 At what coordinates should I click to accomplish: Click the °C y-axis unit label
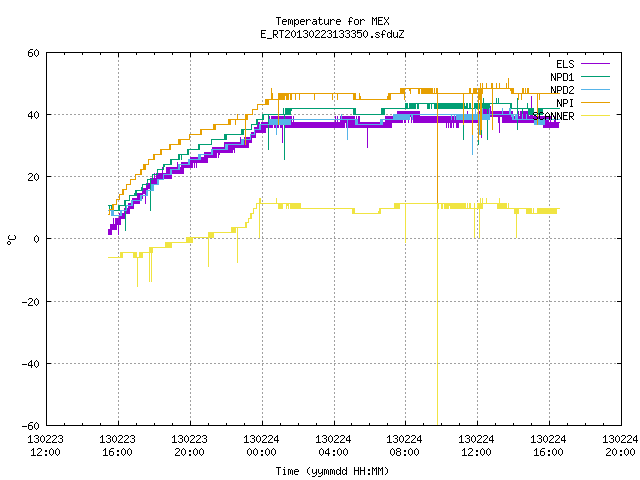[x=11, y=240]
